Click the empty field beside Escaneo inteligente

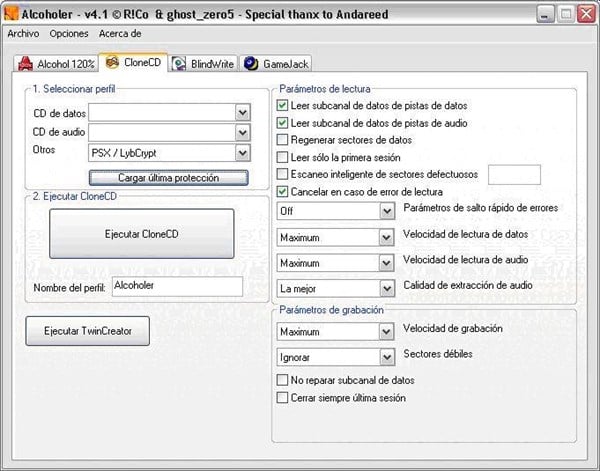point(514,175)
